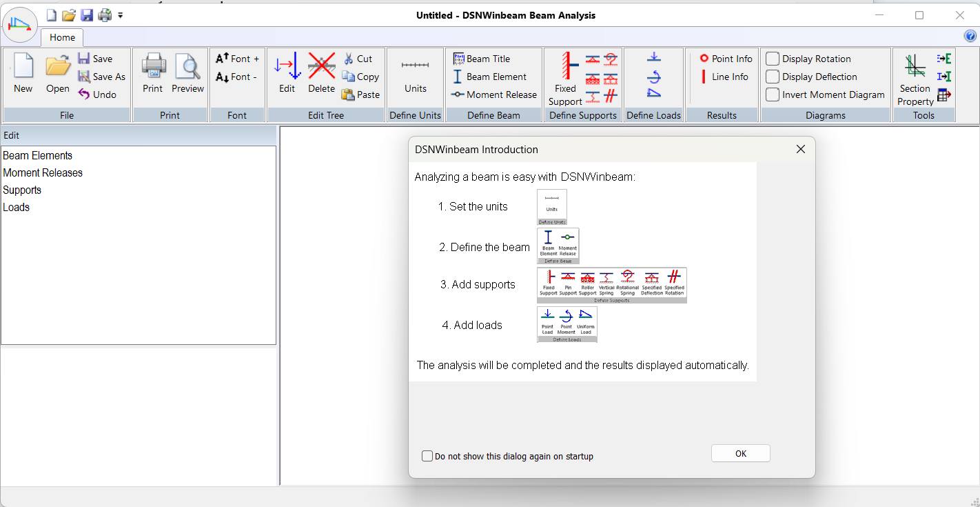The width and height of the screenshot is (980, 507).
Task: Open Print Preview from the ribbon
Action: [x=187, y=74]
